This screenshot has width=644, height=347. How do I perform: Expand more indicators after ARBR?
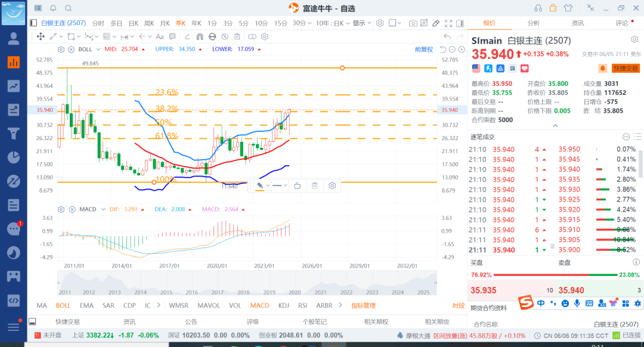pos(340,305)
